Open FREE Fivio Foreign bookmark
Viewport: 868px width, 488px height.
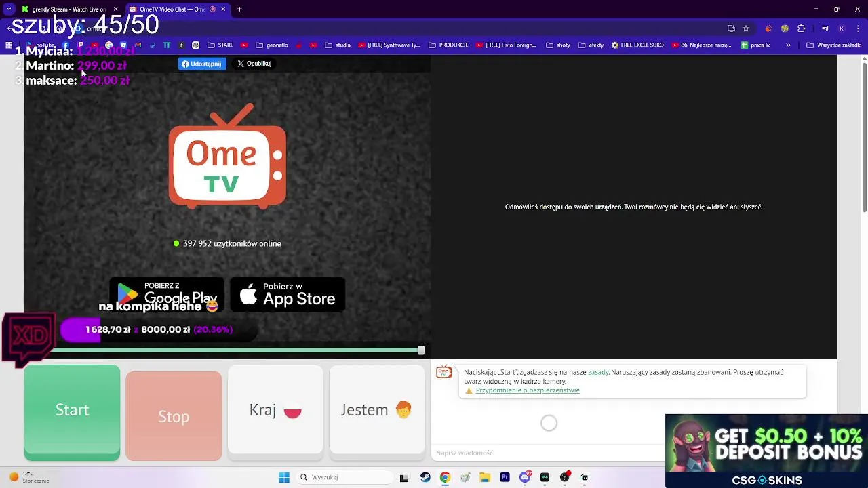pyautogui.click(x=506, y=45)
